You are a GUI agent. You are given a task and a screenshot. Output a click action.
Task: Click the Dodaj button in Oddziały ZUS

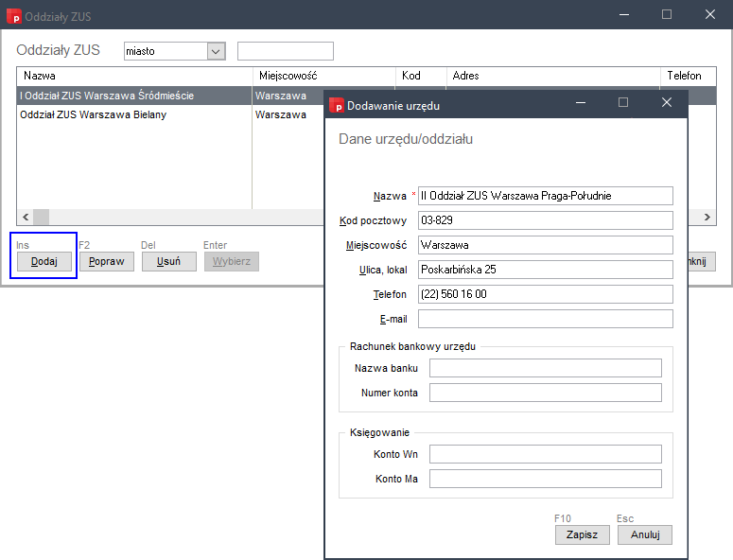[44, 261]
